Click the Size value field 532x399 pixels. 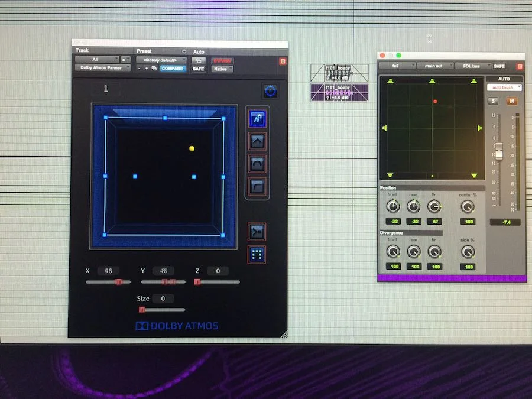click(163, 299)
